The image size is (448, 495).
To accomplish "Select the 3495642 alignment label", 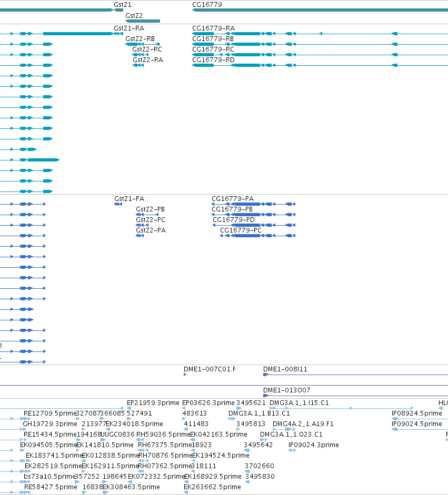I will (258, 445).
